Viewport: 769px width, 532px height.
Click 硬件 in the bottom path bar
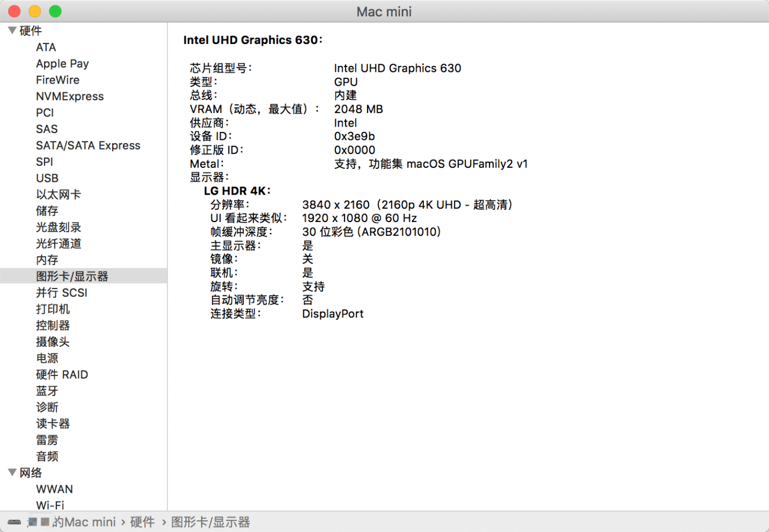(x=142, y=522)
